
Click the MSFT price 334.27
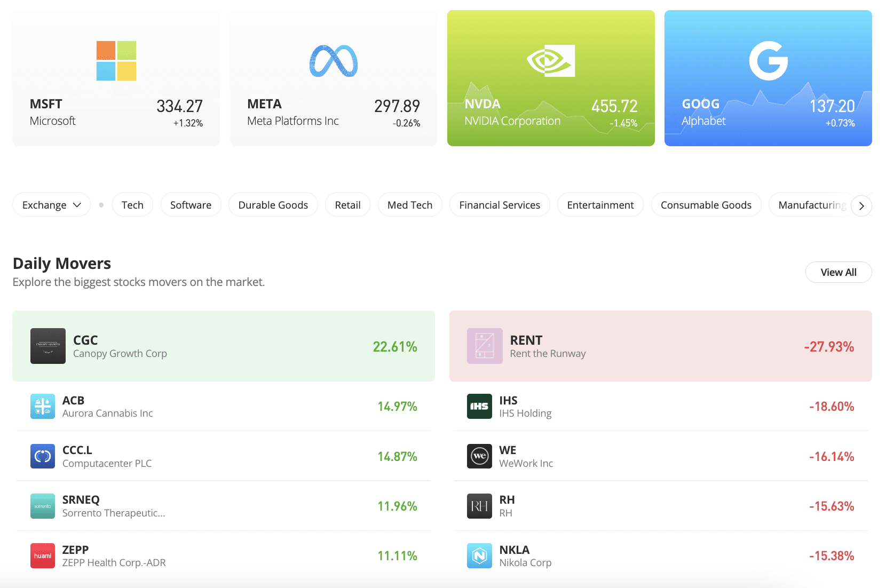[179, 106]
